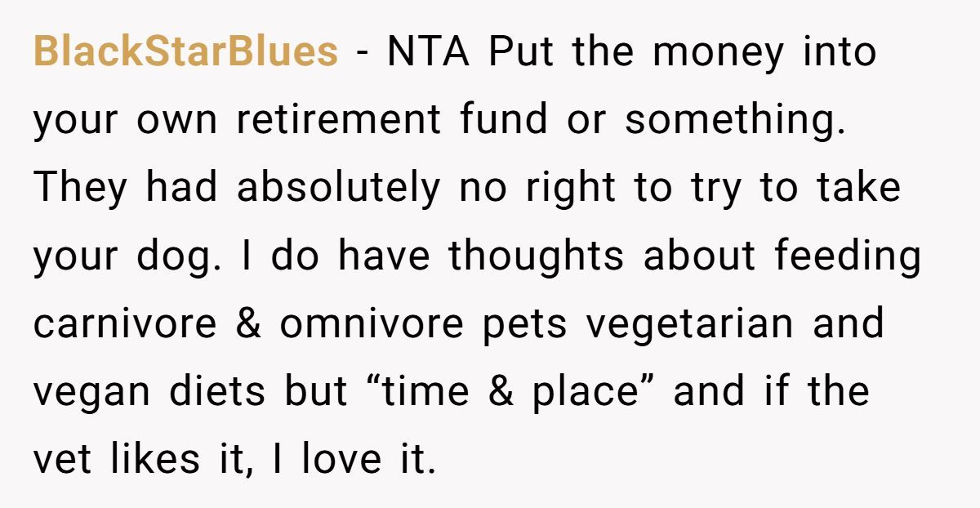Click the word "diets" in the comment
This screenshot has height=508, width=980.
pyautogui.click(x=217, y=392)
